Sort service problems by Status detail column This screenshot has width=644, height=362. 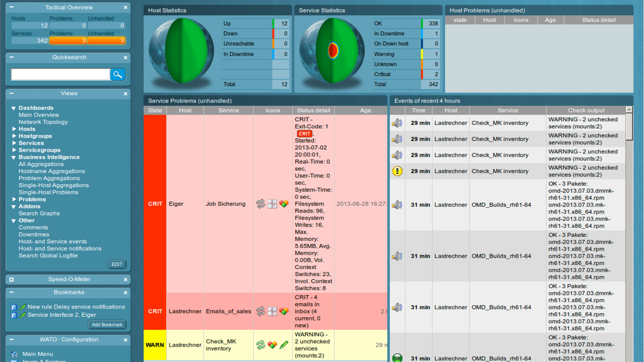(x=313, y=110)
